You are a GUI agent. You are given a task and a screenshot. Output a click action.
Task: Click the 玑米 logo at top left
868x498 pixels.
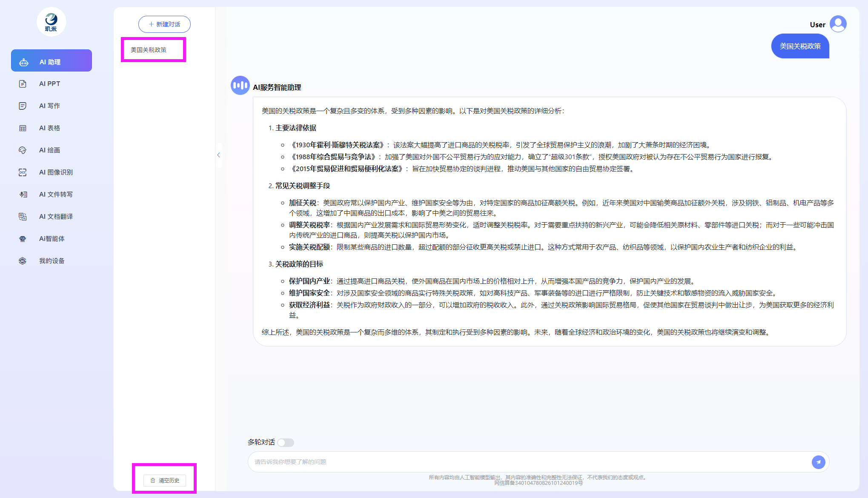point(51,22)
